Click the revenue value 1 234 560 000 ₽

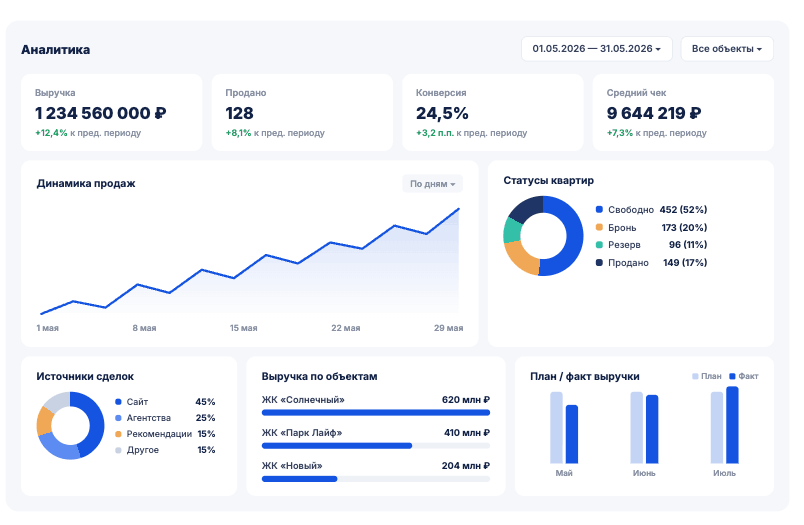100,113
